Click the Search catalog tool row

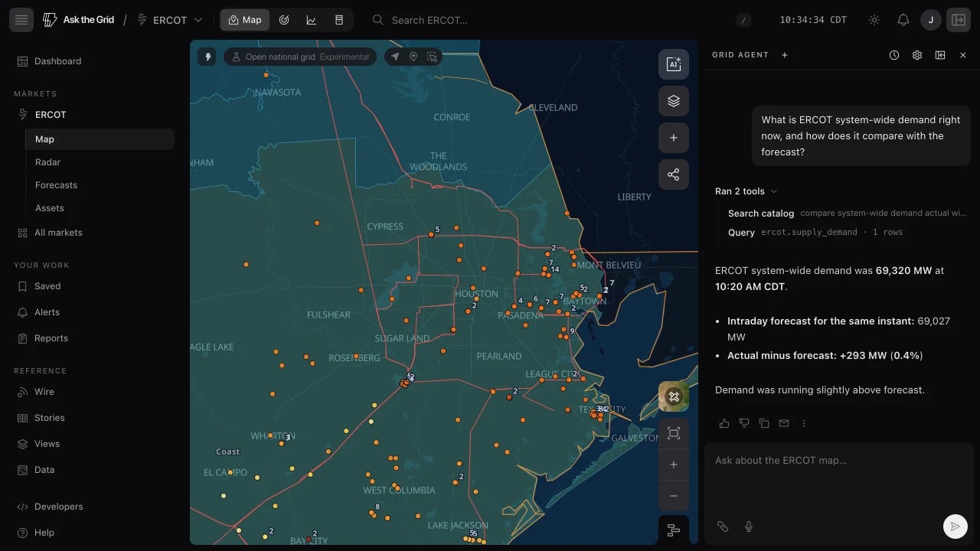(x=847, y=214)
